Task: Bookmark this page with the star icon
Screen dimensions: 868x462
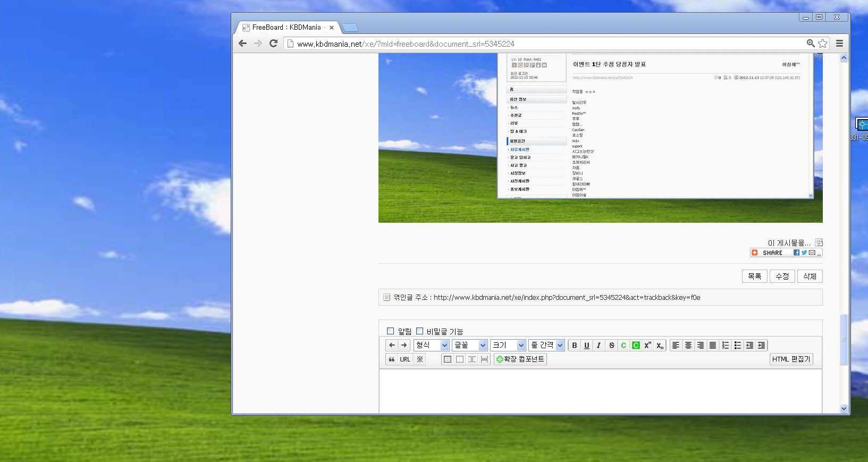Action: pos(823,44)
